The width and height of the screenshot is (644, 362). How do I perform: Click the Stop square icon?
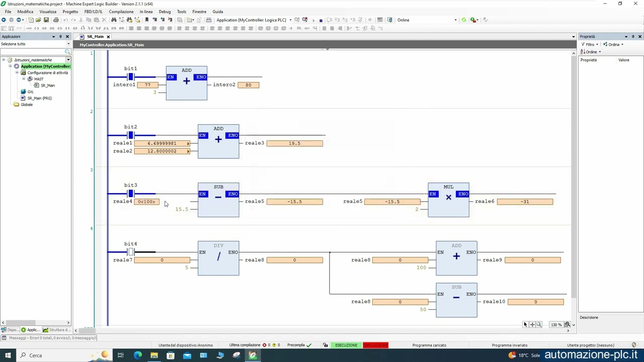[321, 21]
